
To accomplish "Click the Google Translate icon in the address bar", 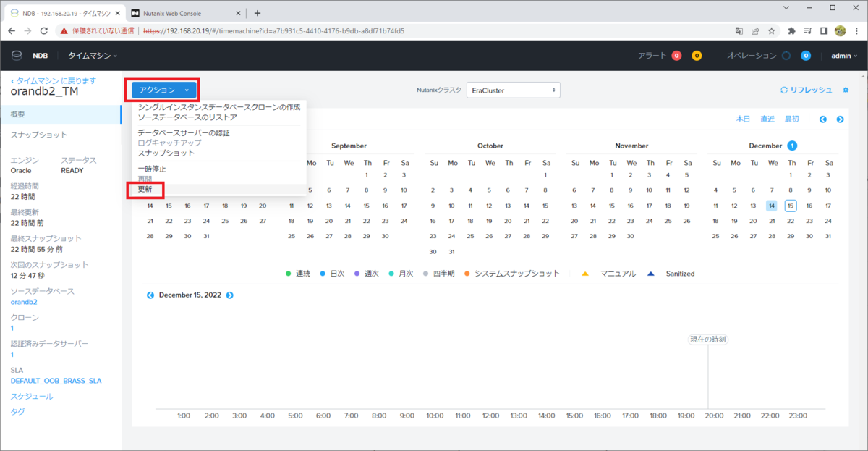I will tap(739, 30).
